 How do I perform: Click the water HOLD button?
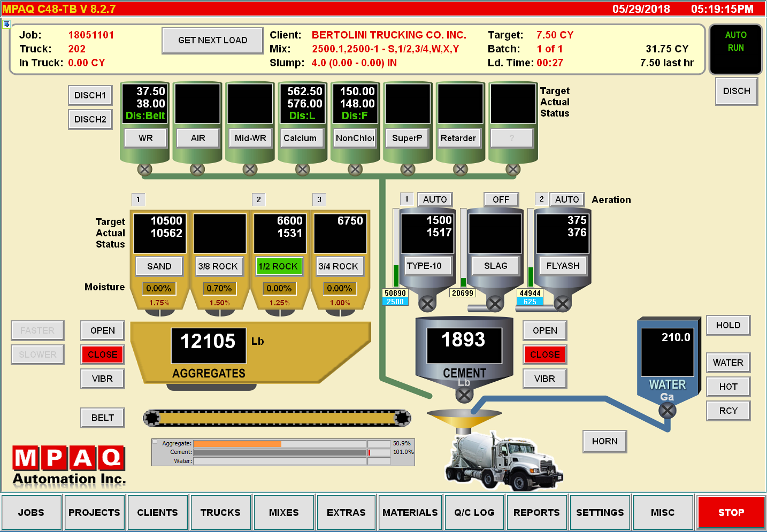click(728, 325)
